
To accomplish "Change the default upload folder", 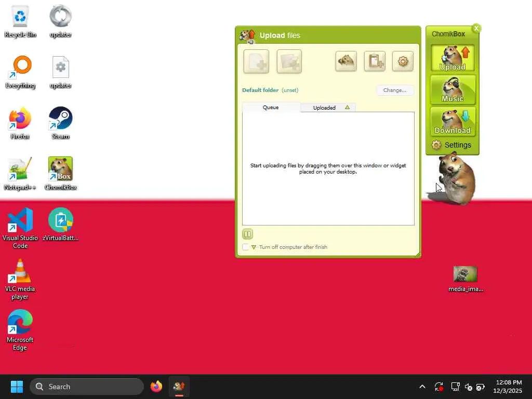I will pyautogui.click(x=395, y=90).
